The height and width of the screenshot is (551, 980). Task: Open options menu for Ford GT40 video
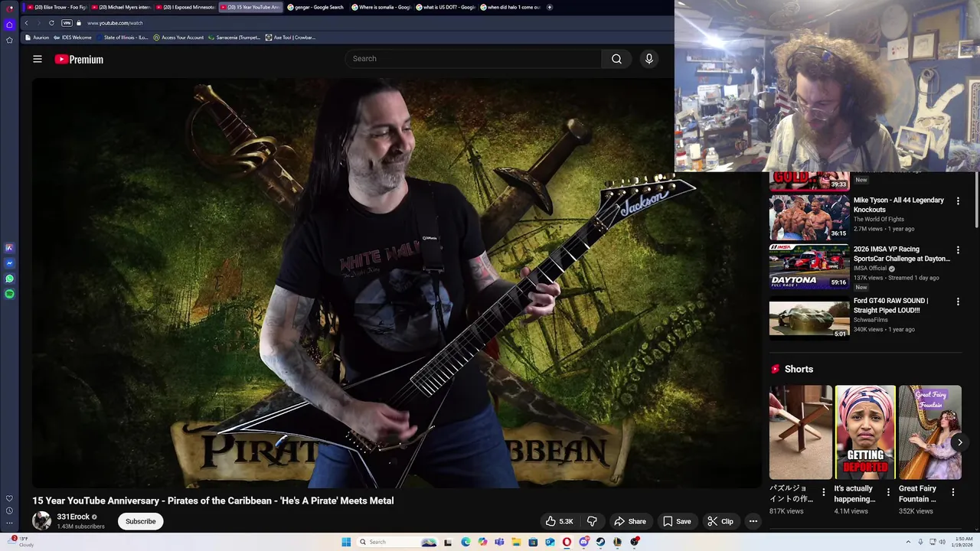pyautogui.click(x=958, y=302)
